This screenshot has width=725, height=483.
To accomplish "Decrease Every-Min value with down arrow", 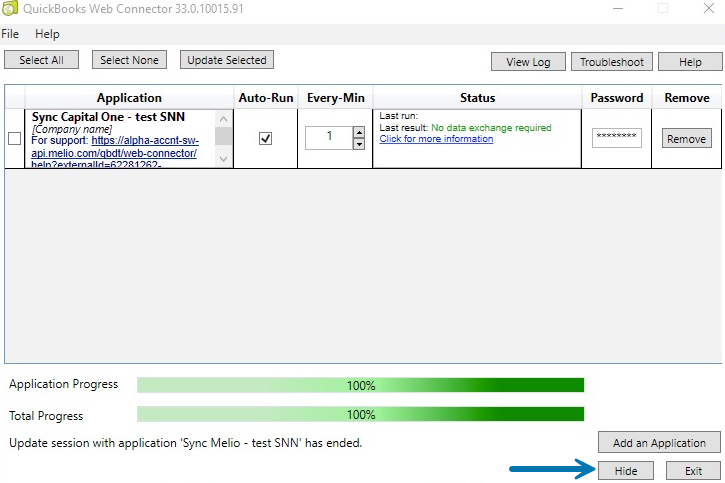I will pyautogui.click(x=359, y=144).
